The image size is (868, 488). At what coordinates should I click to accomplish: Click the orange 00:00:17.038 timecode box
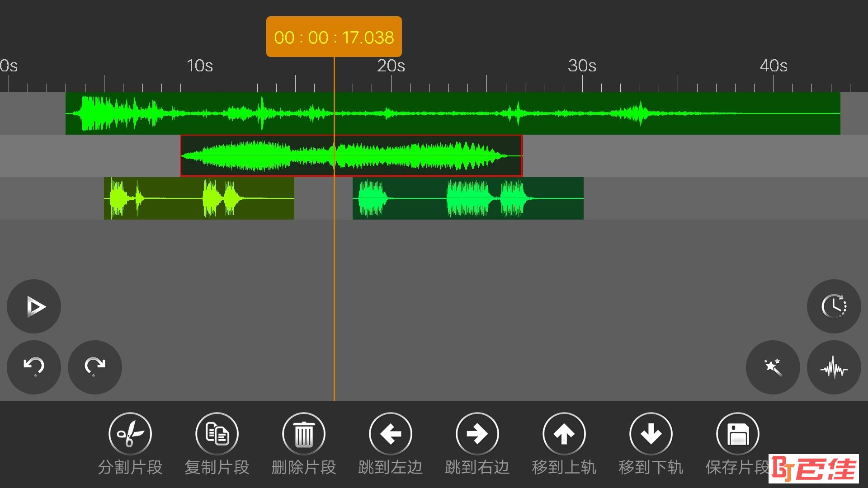point(334,37)
